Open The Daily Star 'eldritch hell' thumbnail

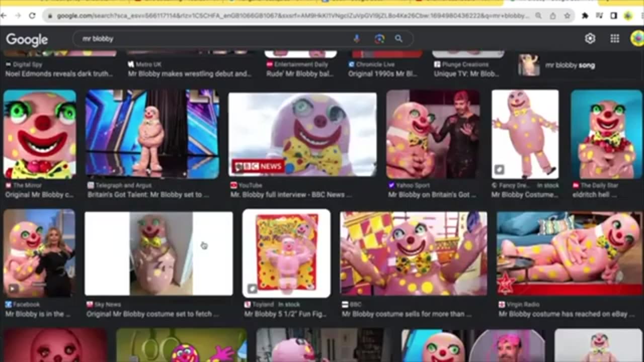point(606,134)
